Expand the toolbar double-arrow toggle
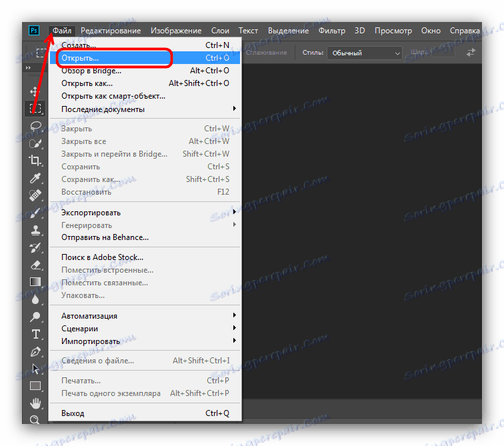This screenshot has height=446, width=504. click(28, 67)
